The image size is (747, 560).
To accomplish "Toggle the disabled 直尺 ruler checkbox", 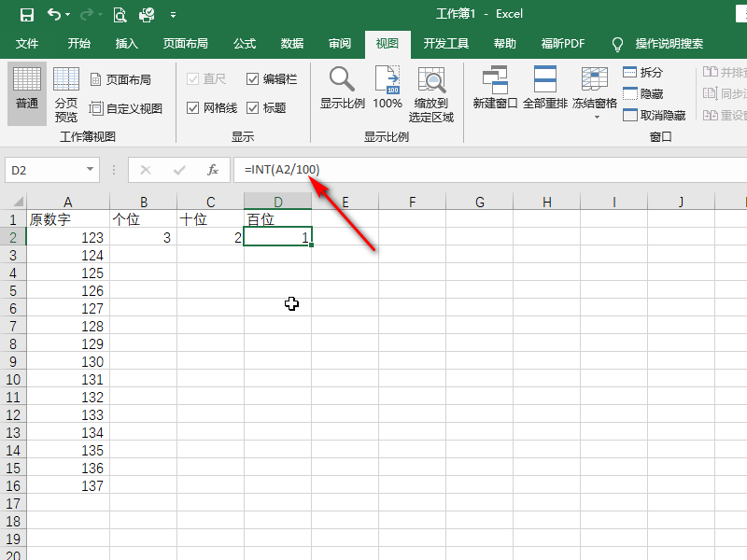I will click(x=193, y=79).
